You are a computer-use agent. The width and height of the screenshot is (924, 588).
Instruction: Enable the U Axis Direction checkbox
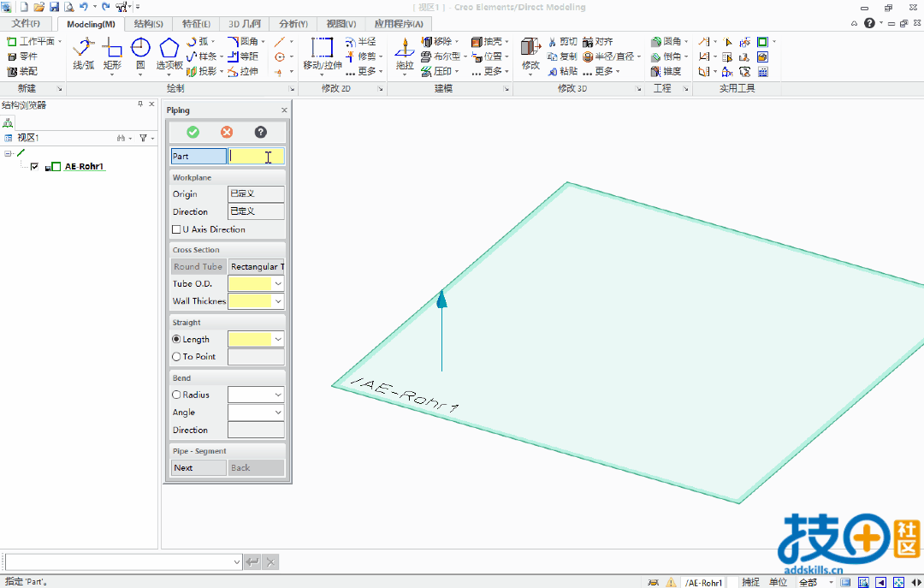176,229
